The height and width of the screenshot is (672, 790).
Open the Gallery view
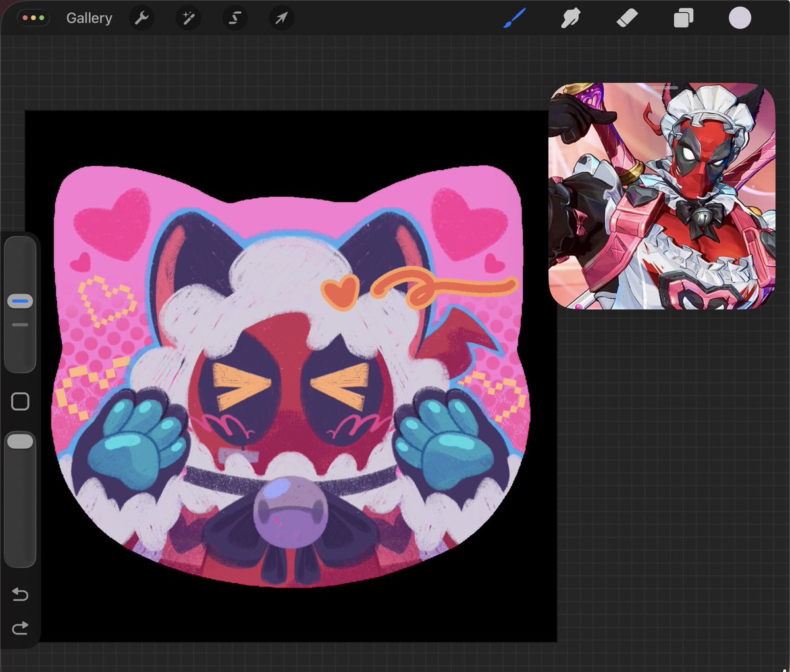pyautogui.click(x=89, y=18)
